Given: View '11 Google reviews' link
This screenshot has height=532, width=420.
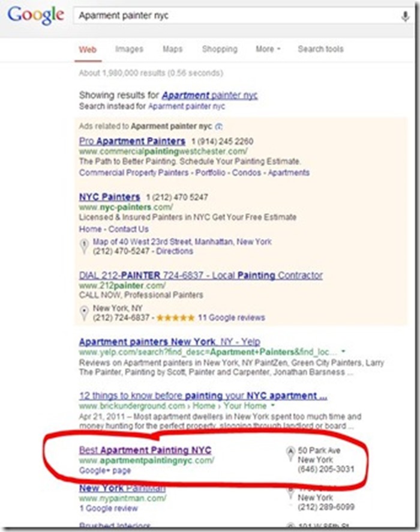Looking at the screenshot, I should click(x=232, y=318).
